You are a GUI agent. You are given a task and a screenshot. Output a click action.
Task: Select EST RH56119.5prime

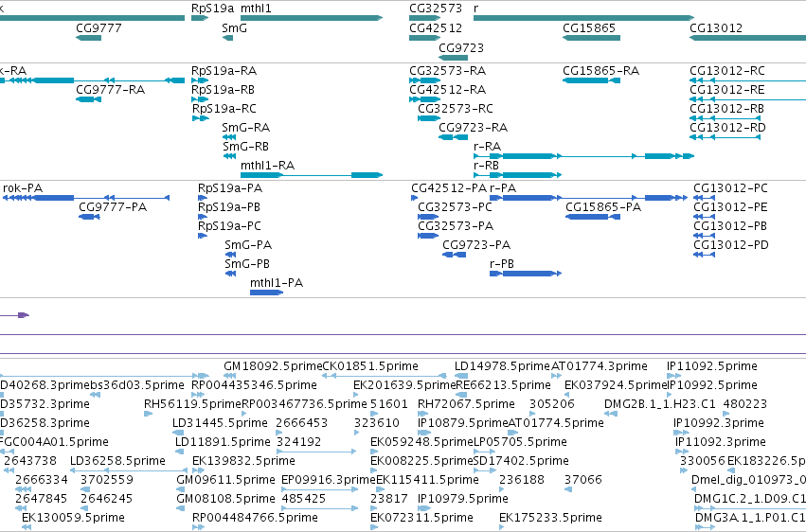point(149,414)
